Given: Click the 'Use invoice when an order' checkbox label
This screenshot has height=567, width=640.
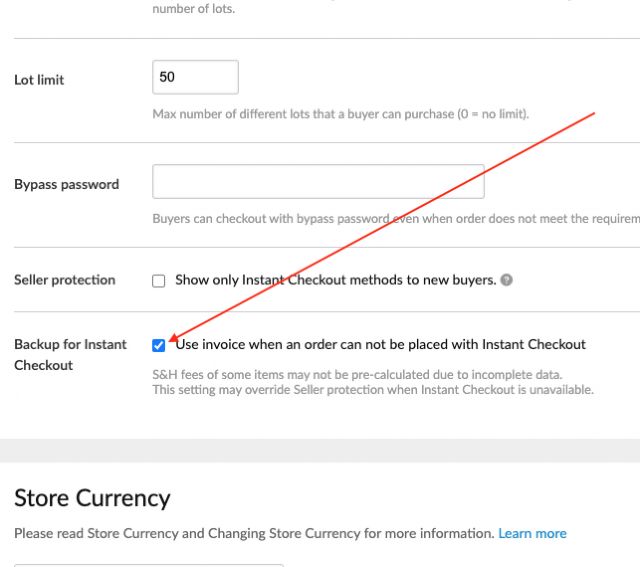Looking at the screenshot, I should pyautogui.click(x=380, y=344).
